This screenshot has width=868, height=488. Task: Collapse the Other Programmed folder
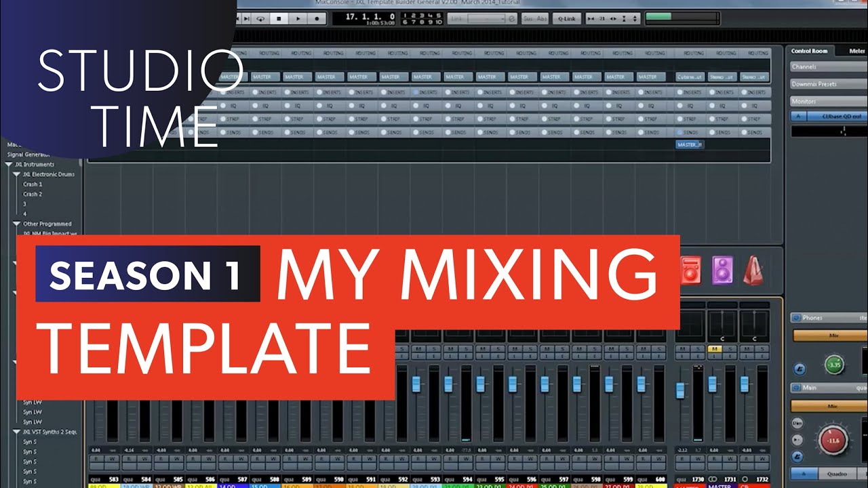[17, 224]
